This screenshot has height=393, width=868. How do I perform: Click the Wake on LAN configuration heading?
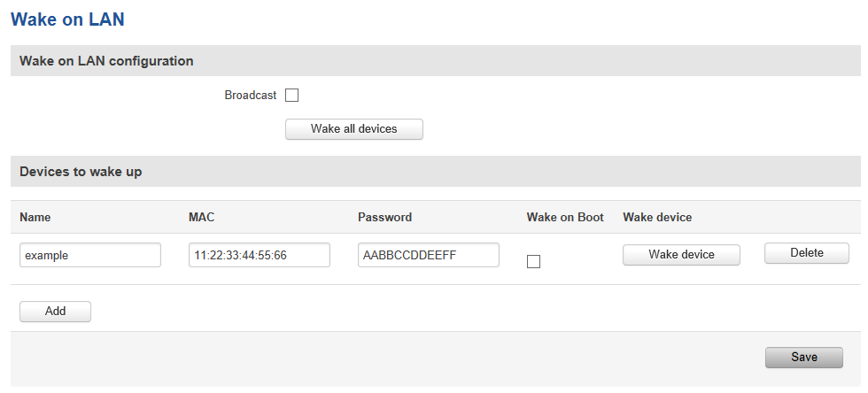tap(106, 61)
